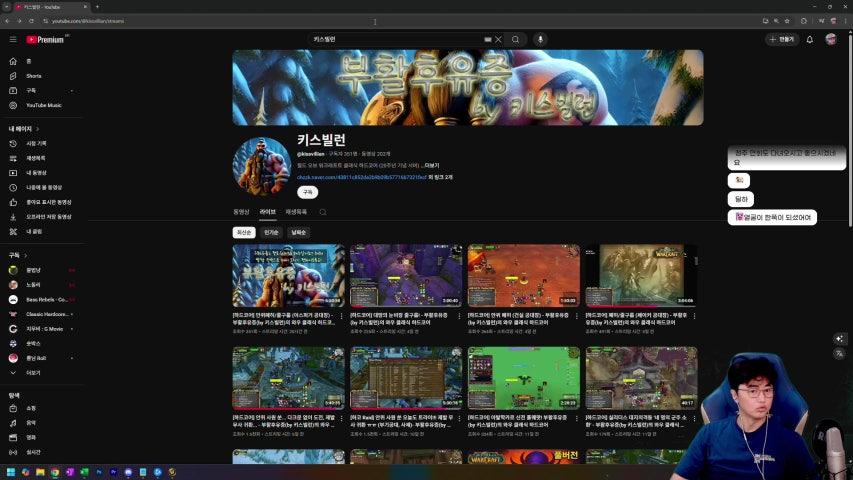
Task: Click the first browser tab 키스빌런 - YouTube
Action: 51,7
